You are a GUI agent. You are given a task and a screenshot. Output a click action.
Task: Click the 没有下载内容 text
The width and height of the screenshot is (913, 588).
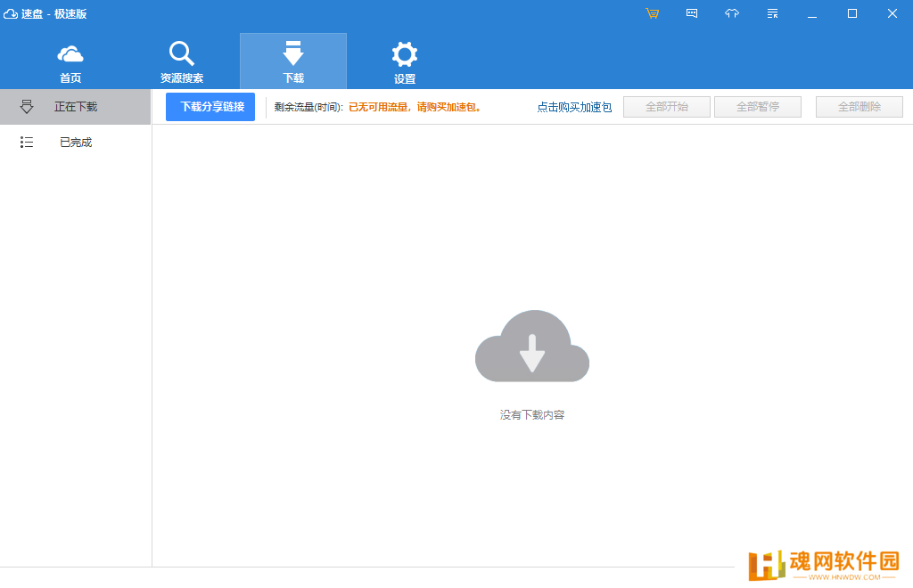tap(532, 414)
